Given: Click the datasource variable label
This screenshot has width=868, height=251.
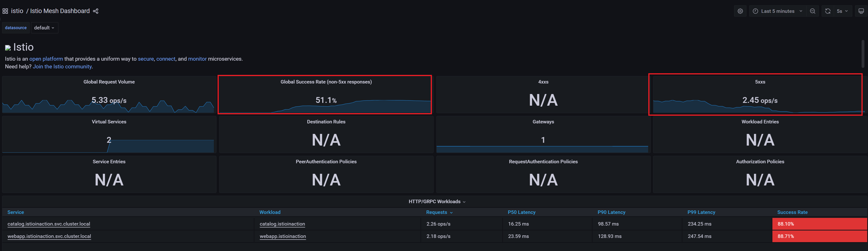Looking at the screenshot, I should pos(16,28).
